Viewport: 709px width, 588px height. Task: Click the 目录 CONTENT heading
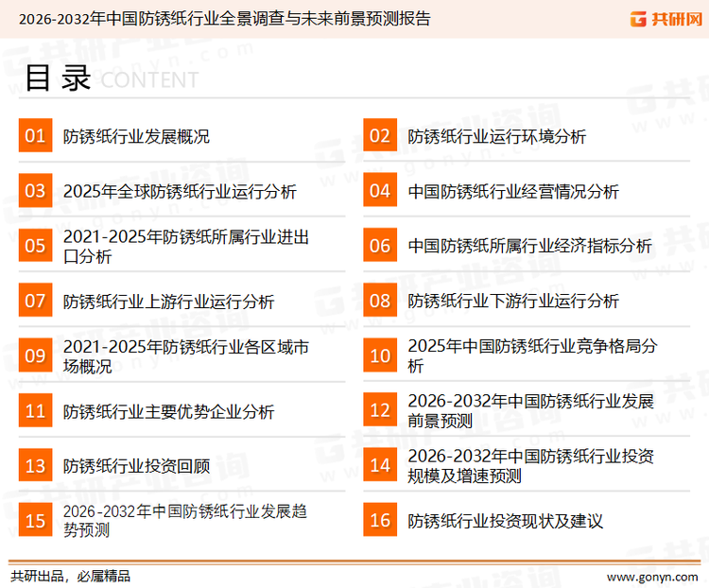pos(111,79)
